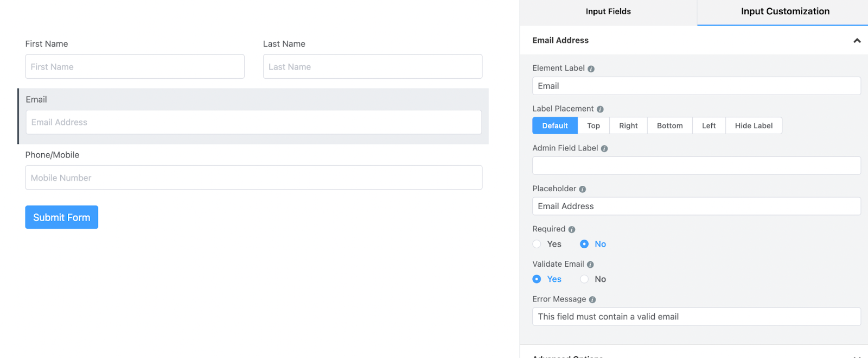
Task: Click info icon next to Admin Field Label
Action: click(x=604, y=148)
